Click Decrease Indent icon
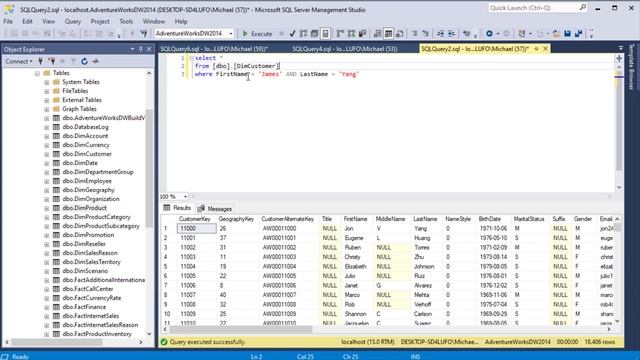640x360 pixels. 440,34
